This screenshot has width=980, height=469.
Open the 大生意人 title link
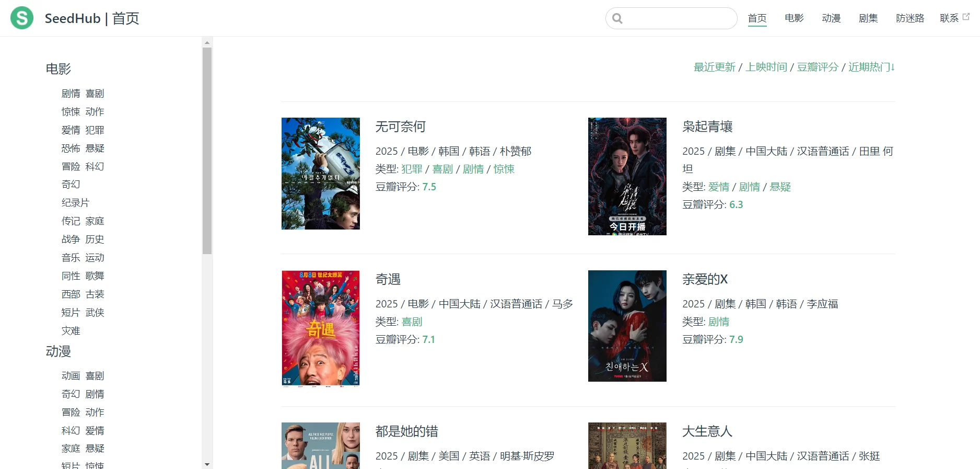(x=707, y=431)
